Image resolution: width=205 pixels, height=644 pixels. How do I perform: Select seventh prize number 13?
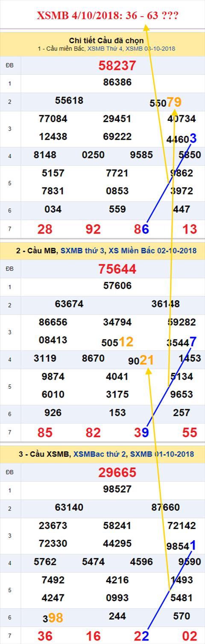(190, 229)
